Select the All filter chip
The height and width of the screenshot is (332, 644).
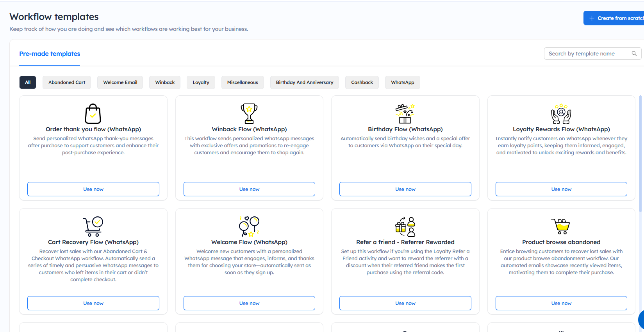[x=28, y=82]
